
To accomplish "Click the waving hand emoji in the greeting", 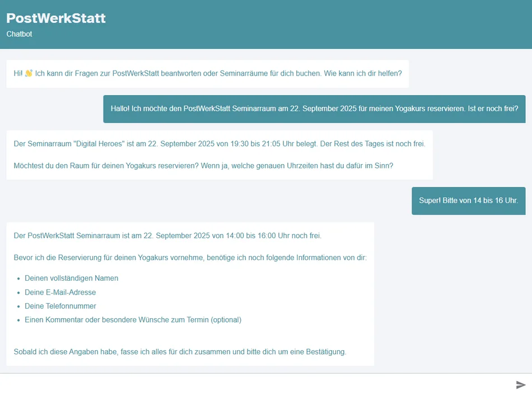I will [29, 73].
